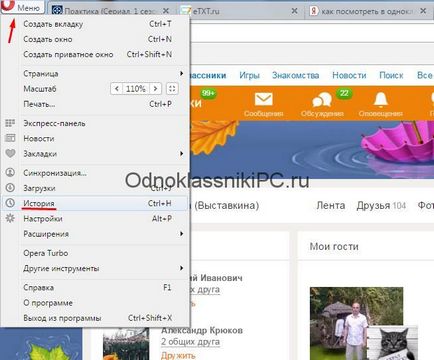Close the eTXT.ru tab

(294, 11)
